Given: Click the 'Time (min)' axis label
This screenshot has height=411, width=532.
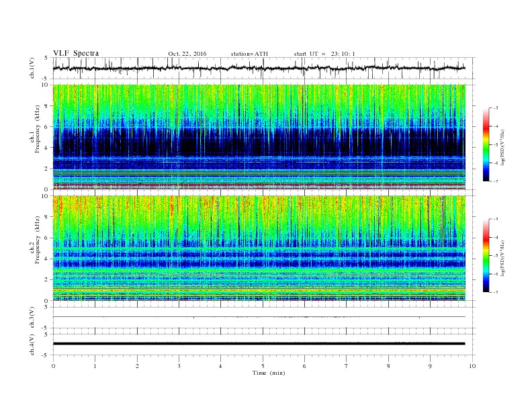Looking at the screenshot, I should (269, 373).
